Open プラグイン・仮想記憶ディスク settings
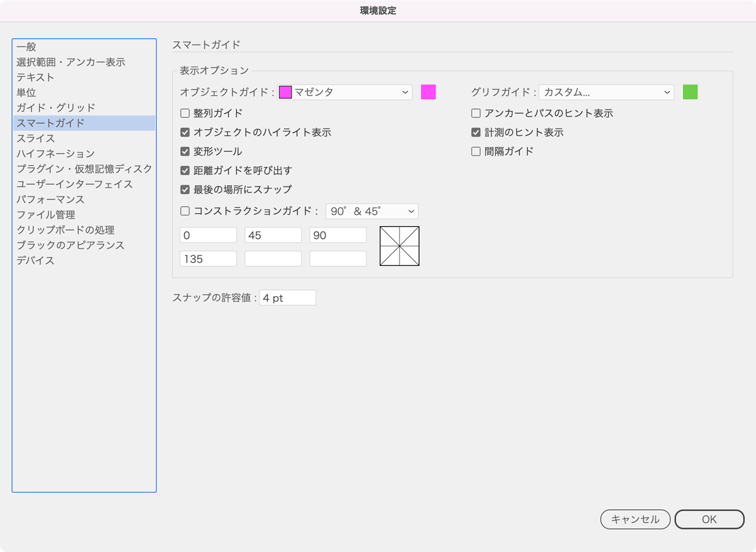 tap(84, 169)
